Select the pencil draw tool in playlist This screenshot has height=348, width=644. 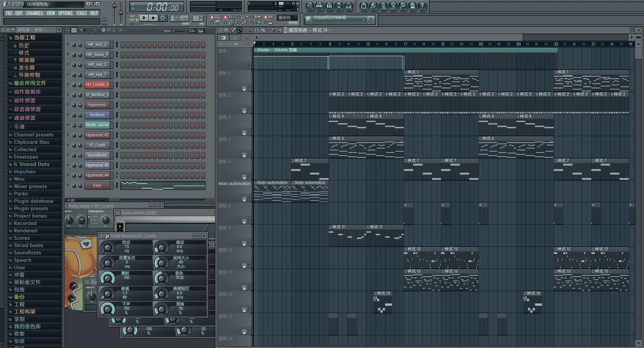pyautogui.click(x=234, y=30)
